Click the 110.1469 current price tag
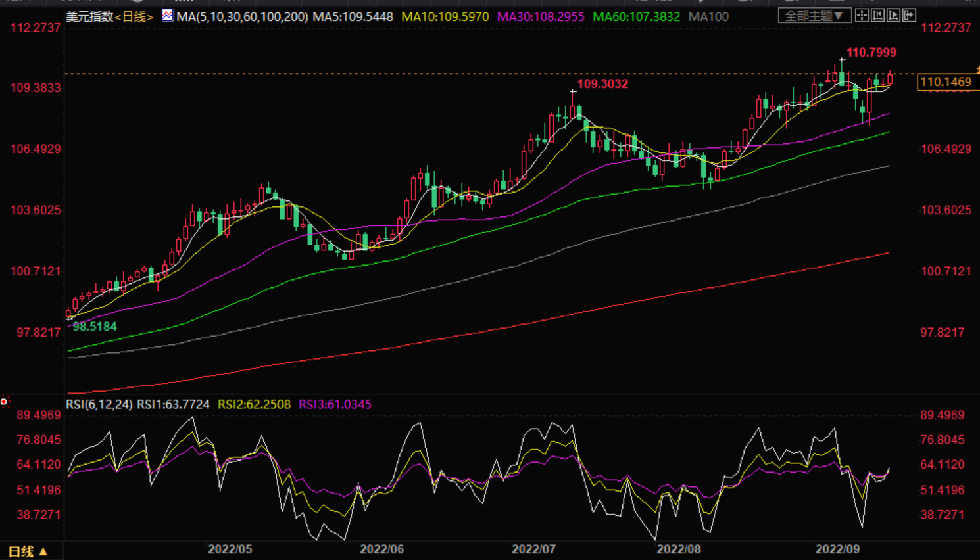Image resolution: width=980 pixels, height=560 pixels. point(945,82)
